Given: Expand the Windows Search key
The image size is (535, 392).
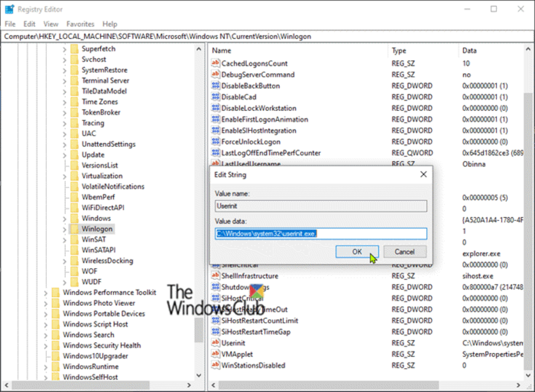Looking at the screenshot, I should tap(46, 334).
